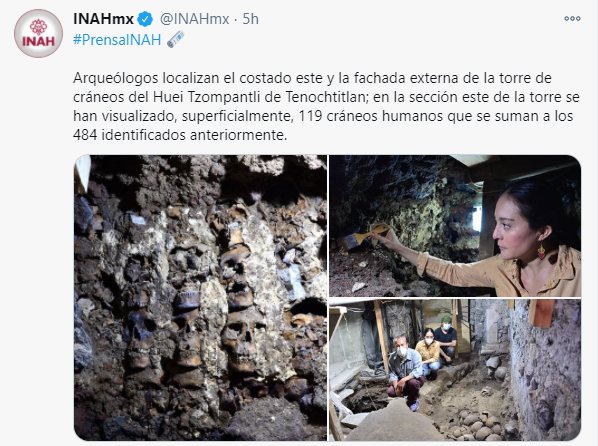Viewport: 598px width, 446px height.
Task: Click the person with the green cap
Action: pos(445,336)
